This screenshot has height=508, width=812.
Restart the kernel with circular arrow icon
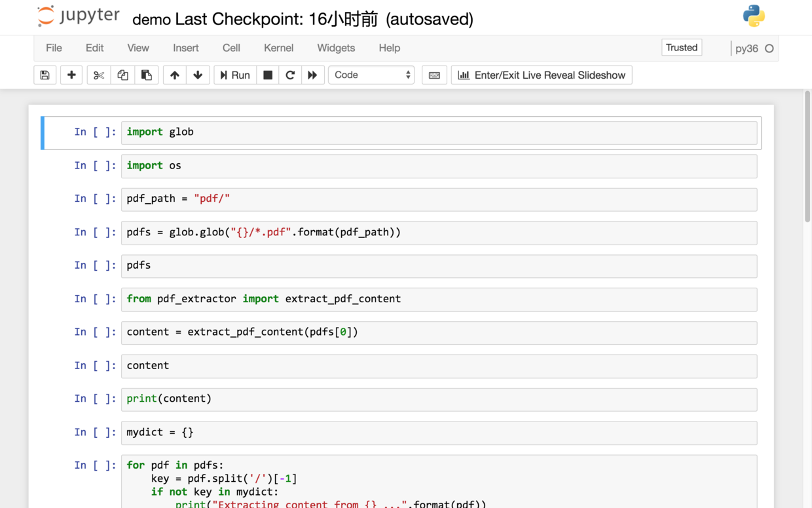click(290, 75)
